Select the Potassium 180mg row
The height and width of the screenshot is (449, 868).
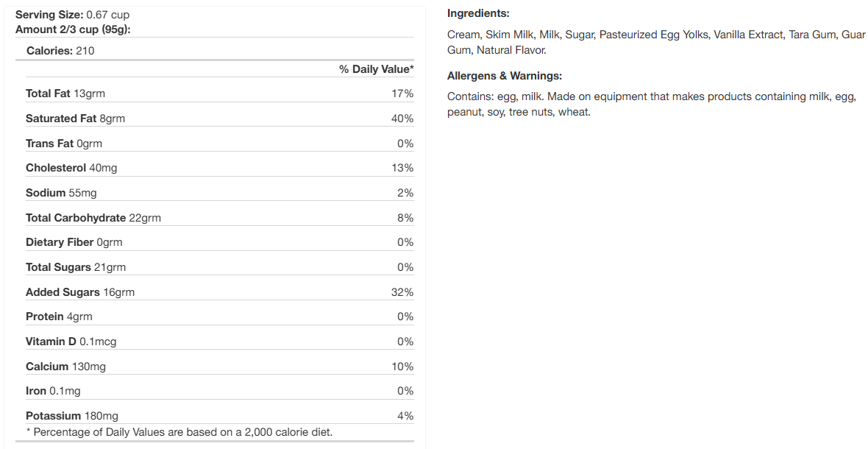click(72, 416)
